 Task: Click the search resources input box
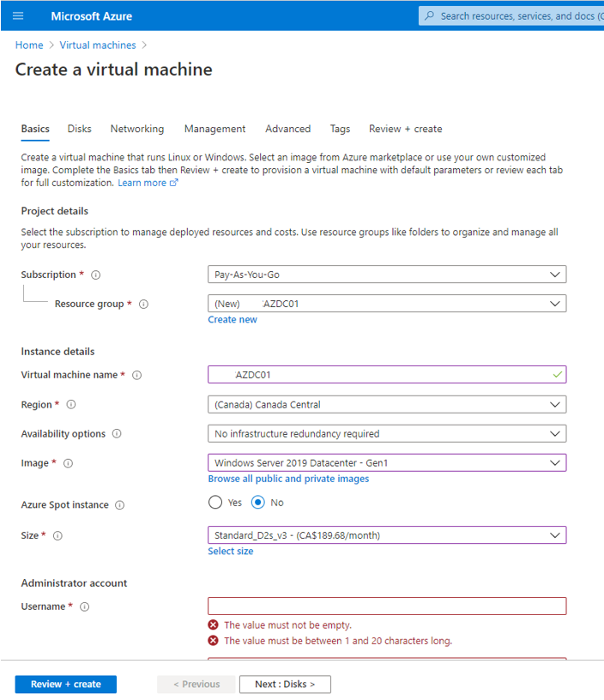(511, 16)
